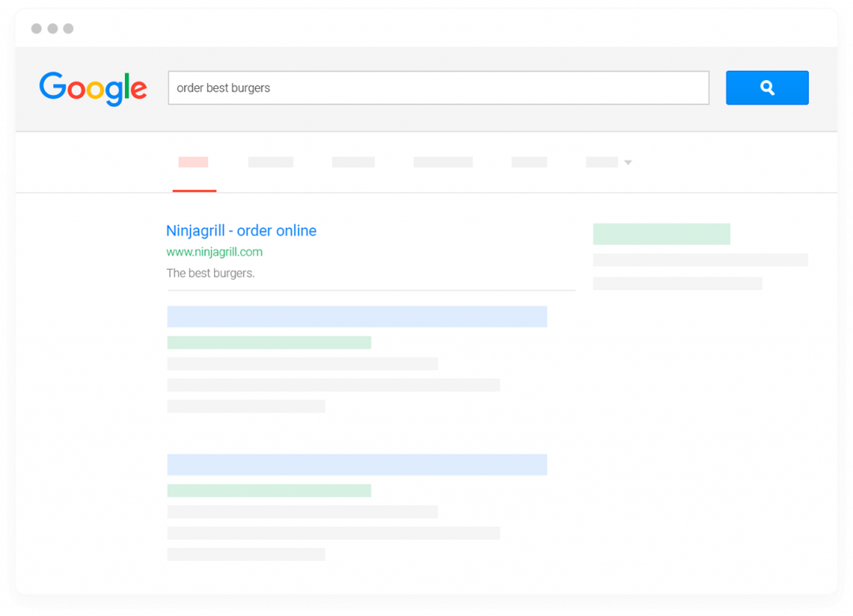Select the fifth gray placeholder tab
Image resolution: width=853 pixels, height=616 pixels.
[x=529, y=162]
